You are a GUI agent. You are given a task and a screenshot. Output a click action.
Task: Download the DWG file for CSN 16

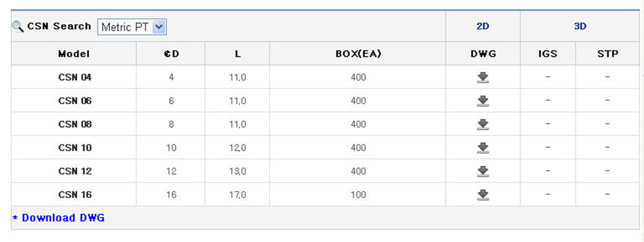(483, 195)
